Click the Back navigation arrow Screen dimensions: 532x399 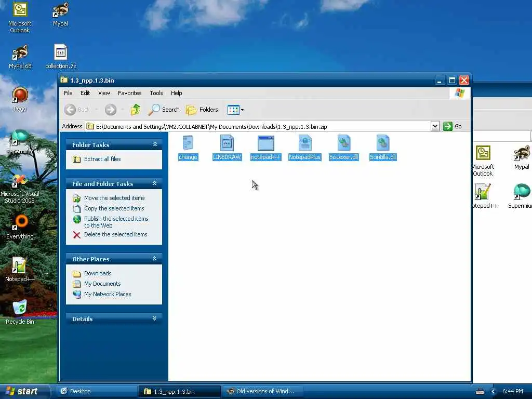click(x=70, y=110)
